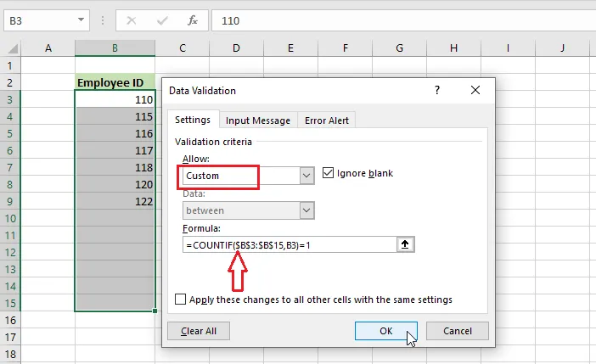
Task: Select row 9 header
Action: point(10,201)
